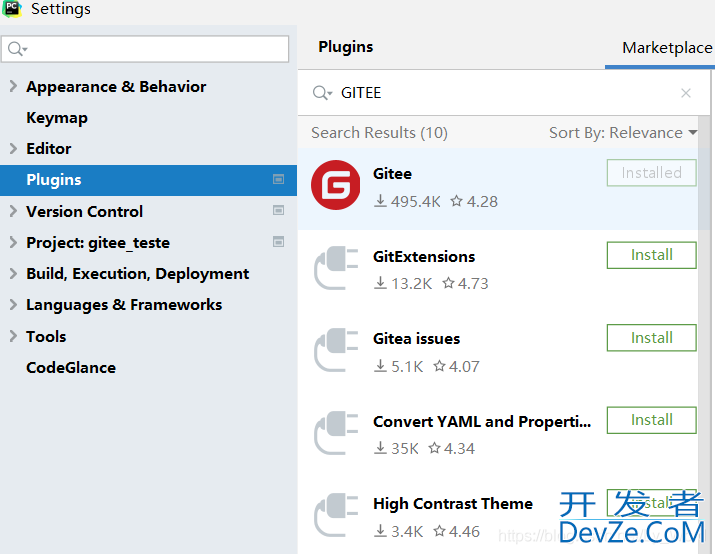
Task: Focus the settings search field
Action: (145, 49)
